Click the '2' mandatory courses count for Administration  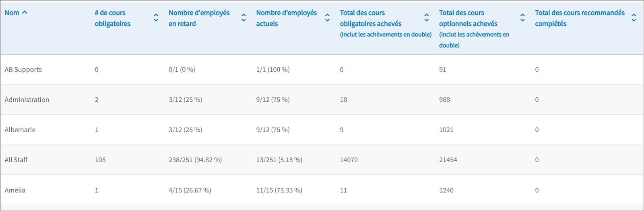pos(97,100)
